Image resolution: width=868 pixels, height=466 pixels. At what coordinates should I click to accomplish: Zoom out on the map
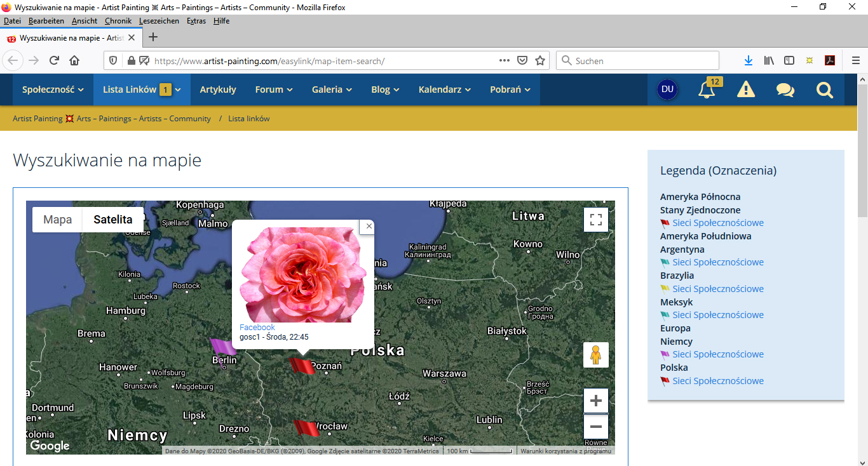(595, 427)
